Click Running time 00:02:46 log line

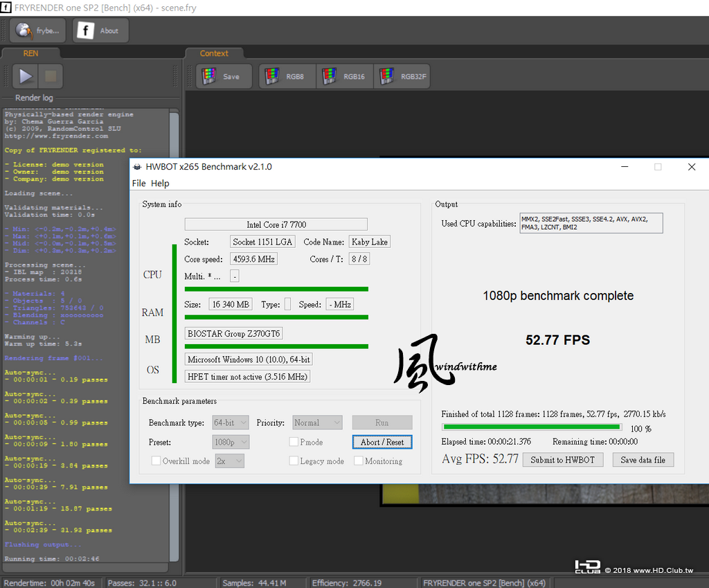(52, 559)
